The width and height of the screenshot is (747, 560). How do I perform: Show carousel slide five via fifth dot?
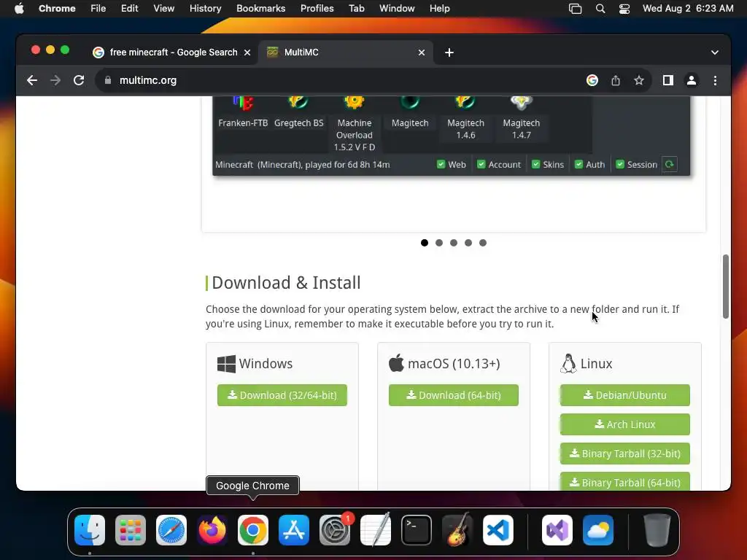coord(483,243)
